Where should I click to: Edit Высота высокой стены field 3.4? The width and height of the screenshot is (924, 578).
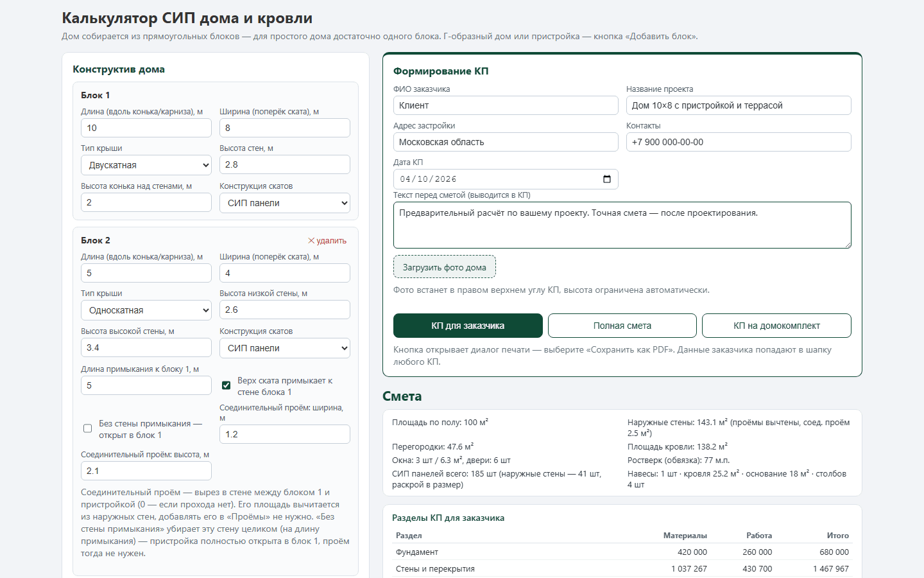tap(146, 347)
